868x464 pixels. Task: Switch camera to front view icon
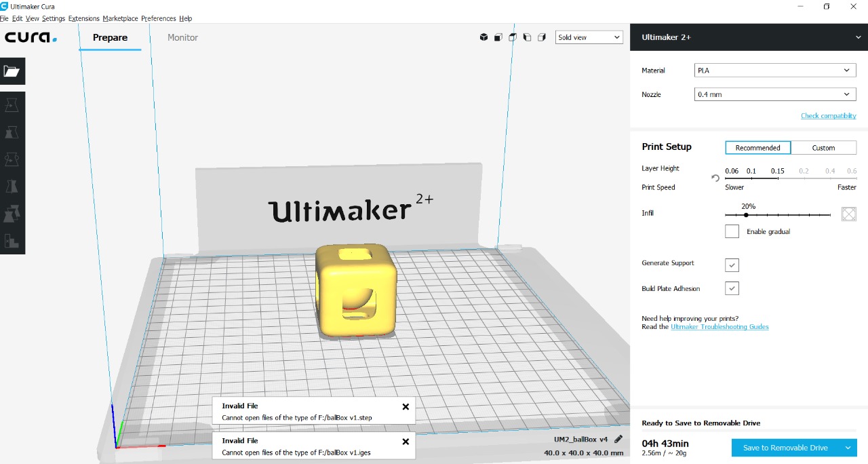pyautogui.click(x=498, y=37)
